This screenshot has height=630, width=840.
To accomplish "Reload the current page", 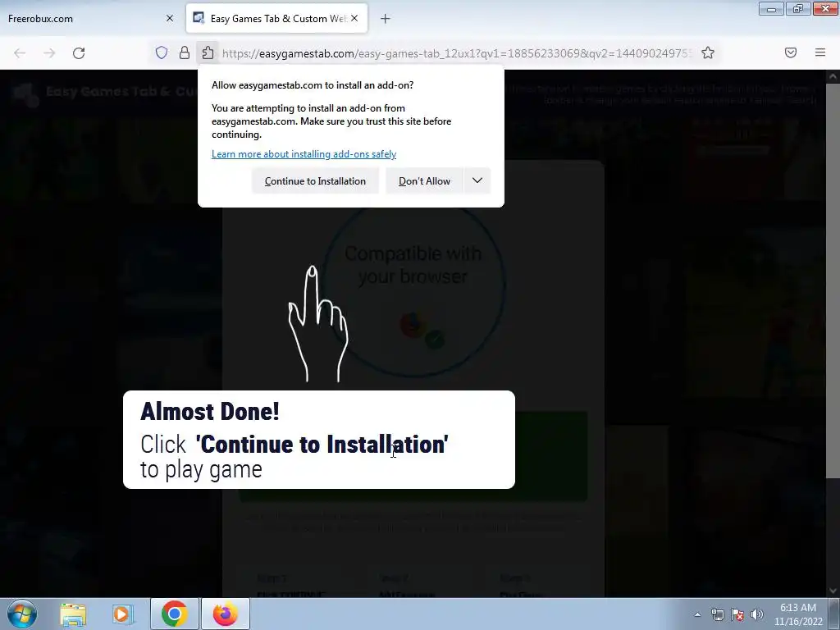I will coord(79,53).
